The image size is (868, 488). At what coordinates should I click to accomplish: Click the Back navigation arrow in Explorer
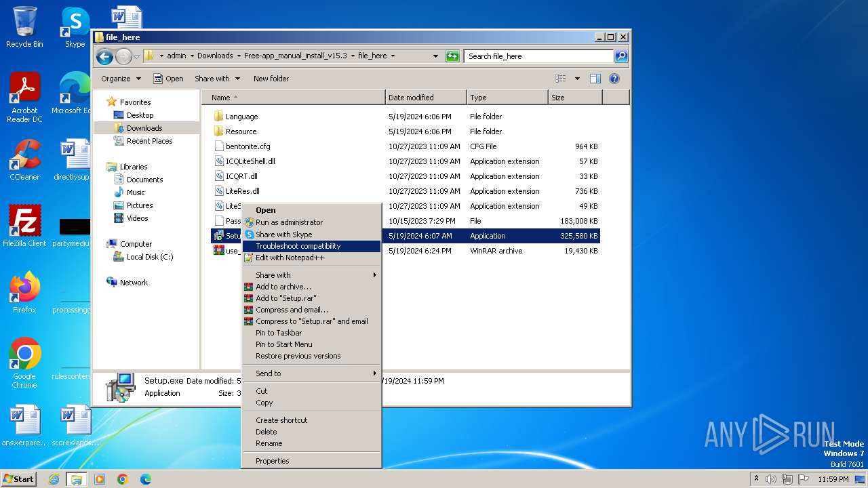click(x=104, y=56)
